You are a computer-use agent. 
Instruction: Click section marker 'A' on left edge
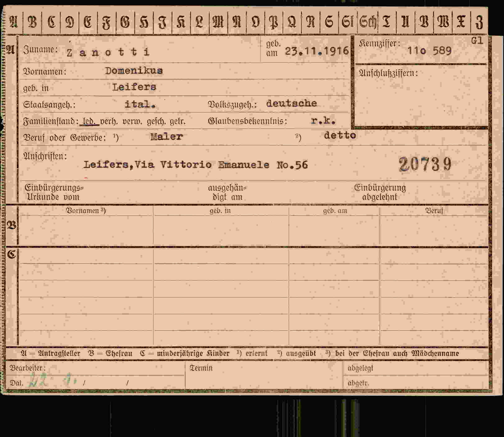click(x=10, y=50)
